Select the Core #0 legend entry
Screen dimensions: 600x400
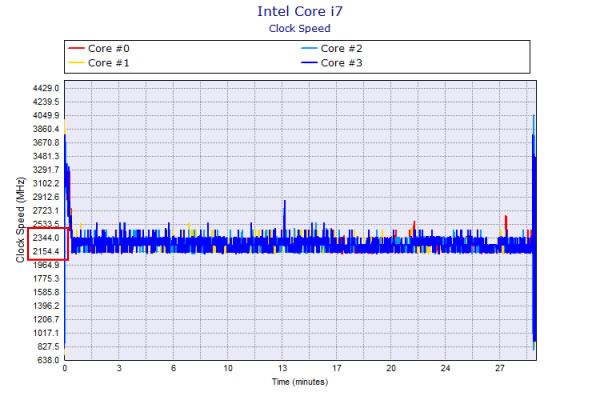coord(99,49)
